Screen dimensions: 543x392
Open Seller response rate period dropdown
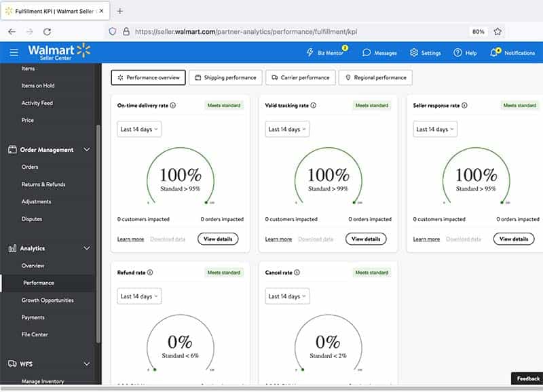pyautogui.click(x=435, y=129)
